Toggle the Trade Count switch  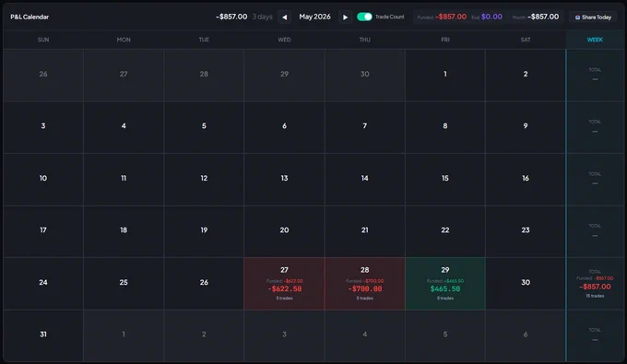pyautogui.click(x=364, y=17)
